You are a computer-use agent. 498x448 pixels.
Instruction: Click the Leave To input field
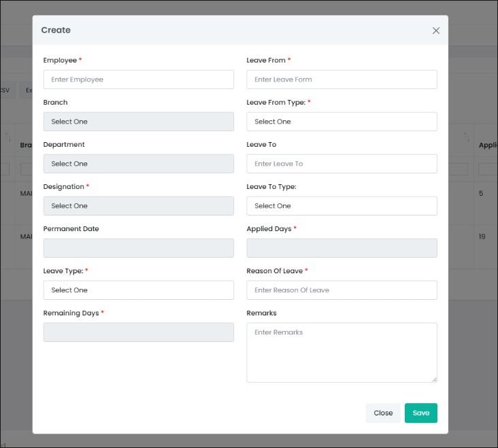click(x=342, y=164)
